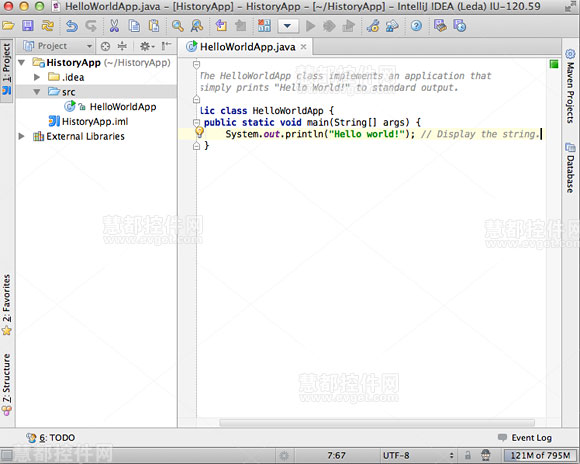Fold the main method gutter marker
This screenshot has height=464, width=580.
coord(196,122)
